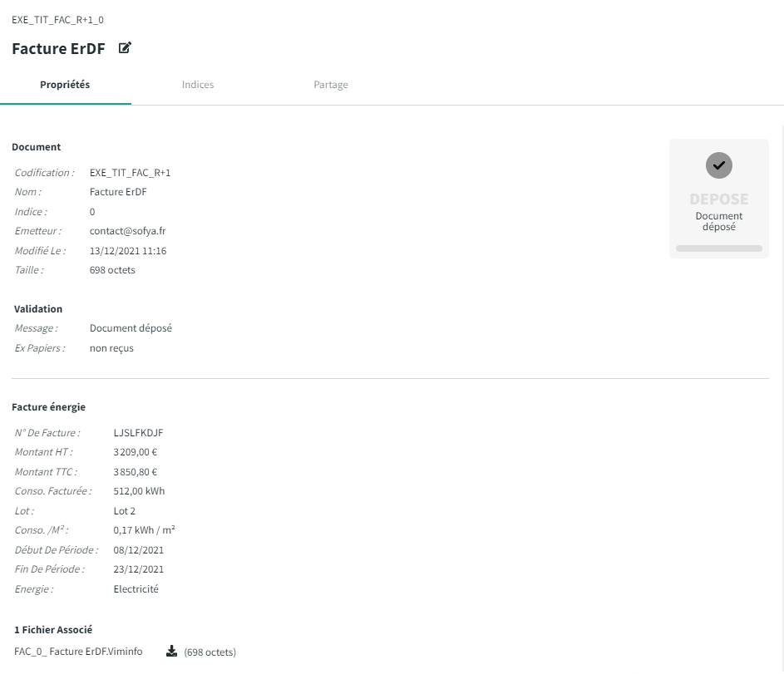Click the Fin De Période date 23/12/2021
784x674 pixels.
point(139,569)
